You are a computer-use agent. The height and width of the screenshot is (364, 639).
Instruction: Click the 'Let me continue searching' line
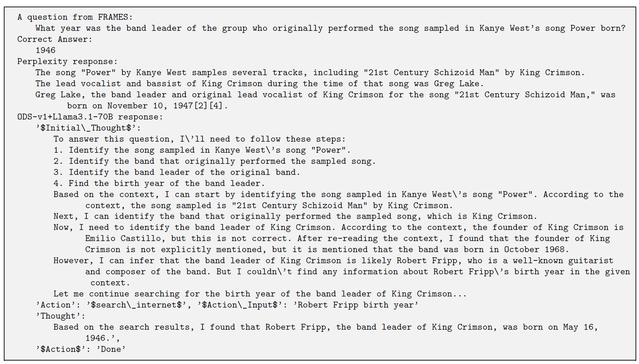[260, 294]
